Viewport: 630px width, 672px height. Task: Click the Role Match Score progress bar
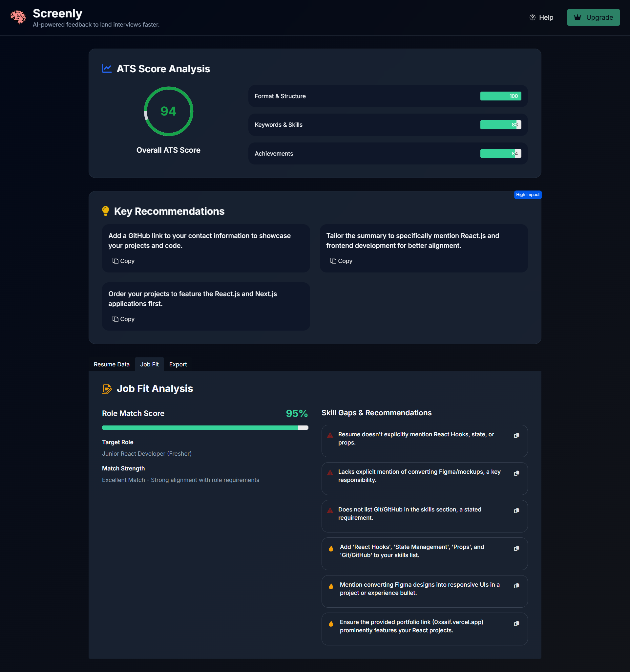(205, 428)
